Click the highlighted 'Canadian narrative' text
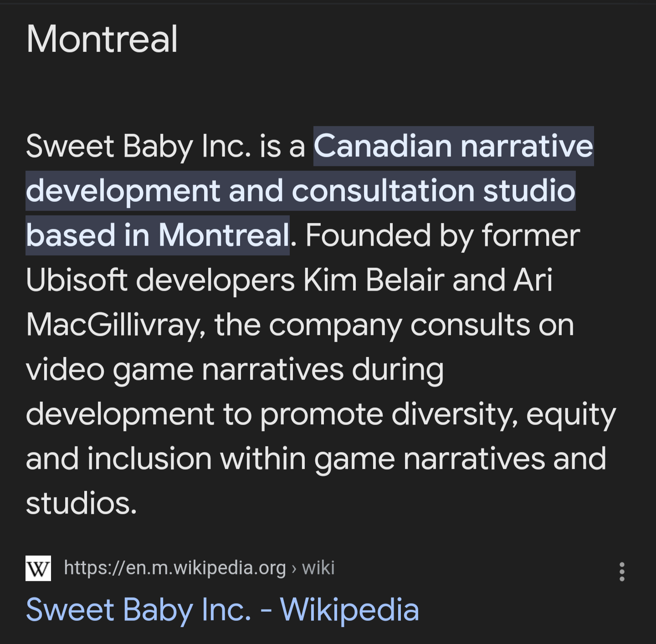The height and width of the screenshot is (644, 656). (453, 146)
